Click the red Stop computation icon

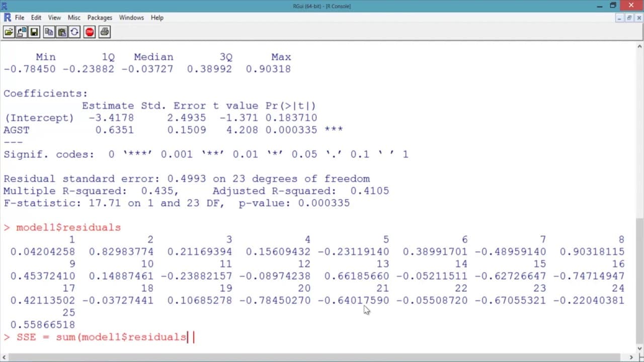[x=90, y=32]
